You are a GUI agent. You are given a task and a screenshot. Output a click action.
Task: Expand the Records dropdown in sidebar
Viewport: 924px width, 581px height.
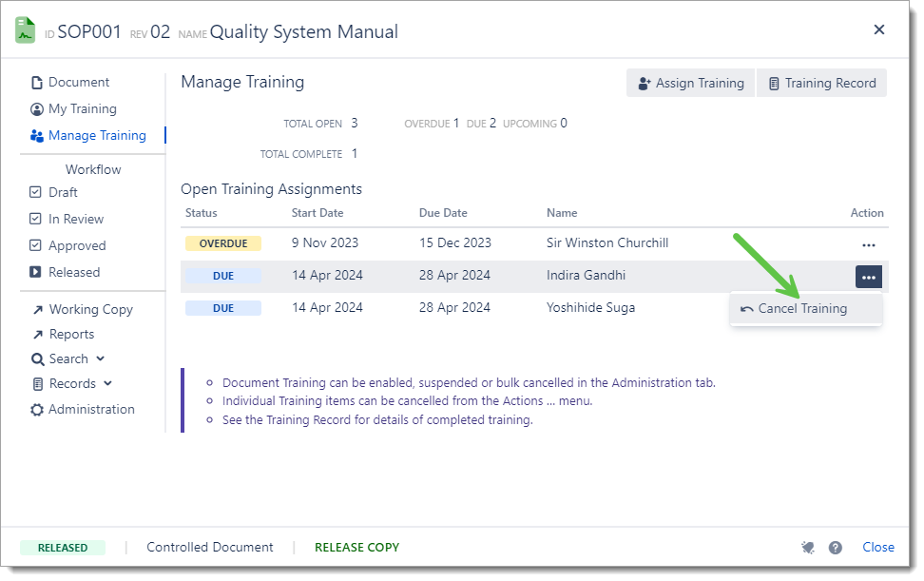click(72, 384)
